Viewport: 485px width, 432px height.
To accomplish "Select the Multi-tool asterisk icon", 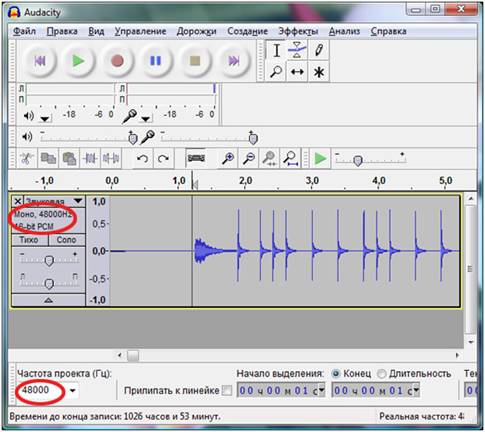I will (x=319, y=72).
